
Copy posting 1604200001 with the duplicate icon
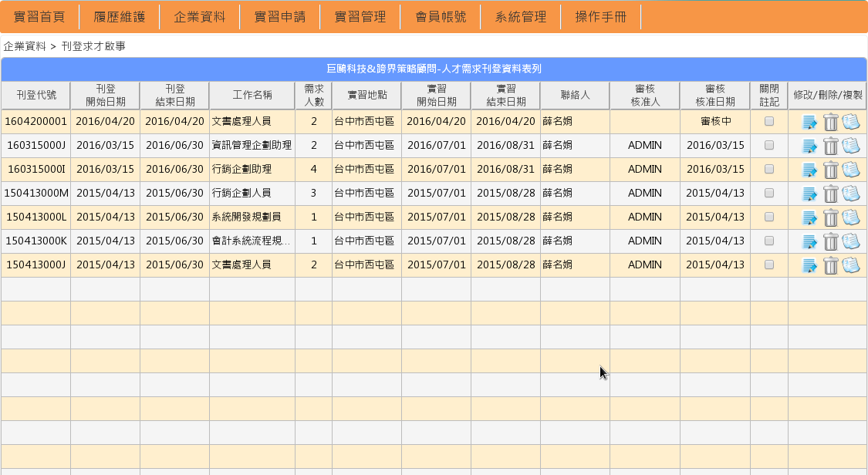(x=851, y=122)
